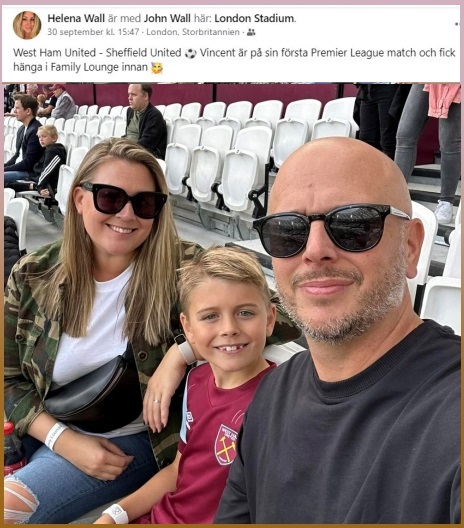Open Helena Wall's profile picture avatar
The width and height of the screenshot is (464, 528).
pyautogui.click(x=27, y=25)
